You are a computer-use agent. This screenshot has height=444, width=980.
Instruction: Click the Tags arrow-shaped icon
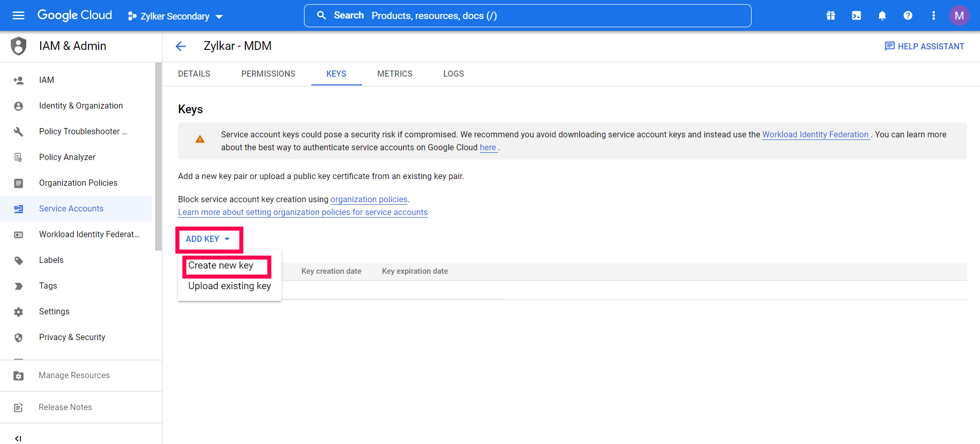pyautogui.click(x=19, y=286)
